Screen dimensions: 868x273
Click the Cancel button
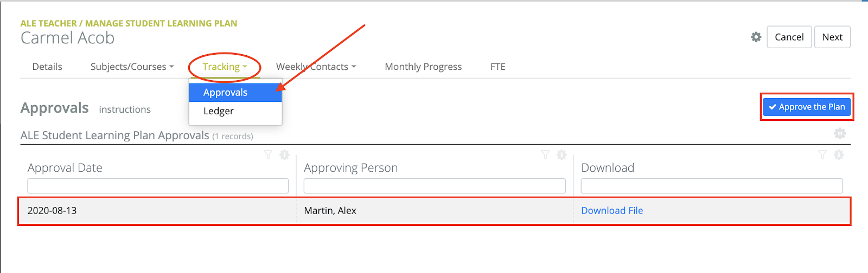click(x=789, y=37)
